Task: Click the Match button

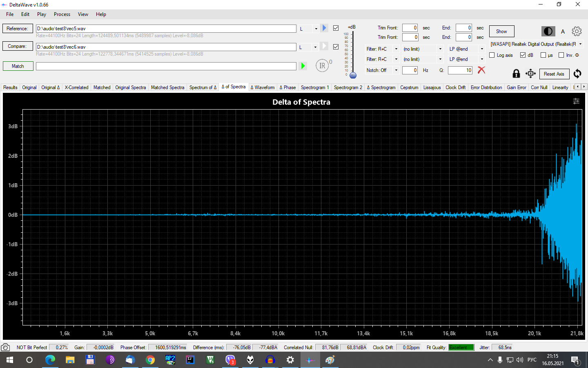Action: click(x=18, y=66)
